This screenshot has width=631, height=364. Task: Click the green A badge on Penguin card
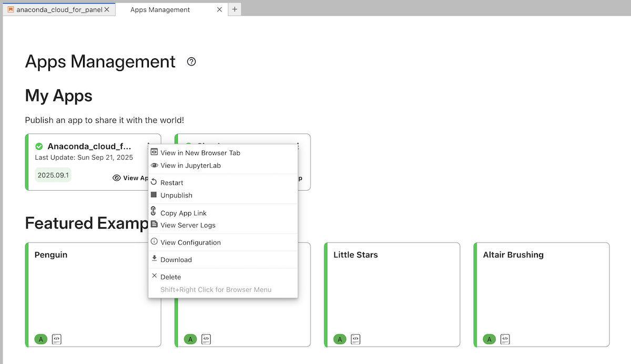pyautogui.click(x=40, y=339)
